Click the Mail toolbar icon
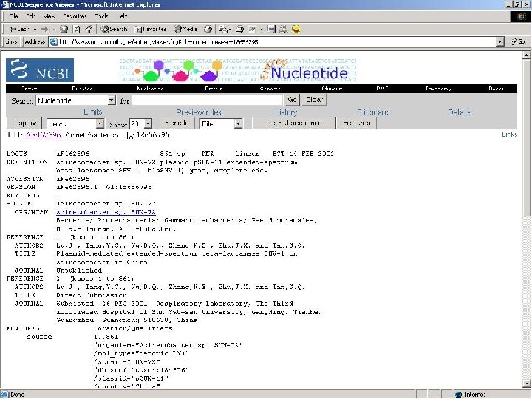This screenshot has width=532, height=399. [x=223, y=29]
